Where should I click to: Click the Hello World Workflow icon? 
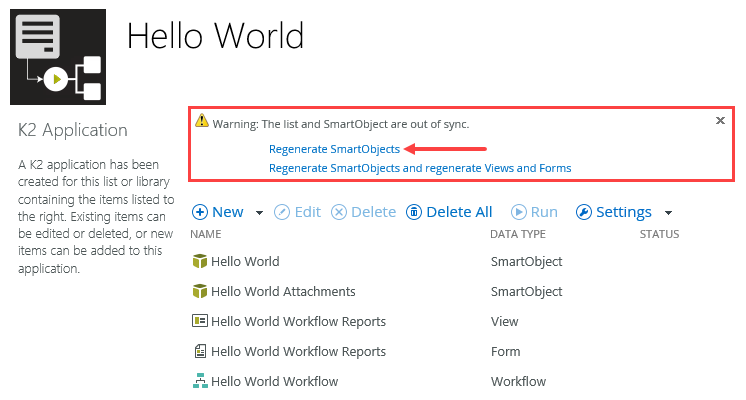point(199,381)
